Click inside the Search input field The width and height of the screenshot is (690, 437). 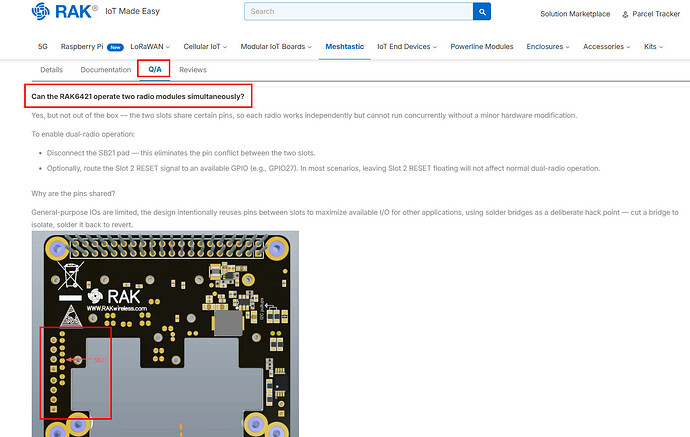359,11
